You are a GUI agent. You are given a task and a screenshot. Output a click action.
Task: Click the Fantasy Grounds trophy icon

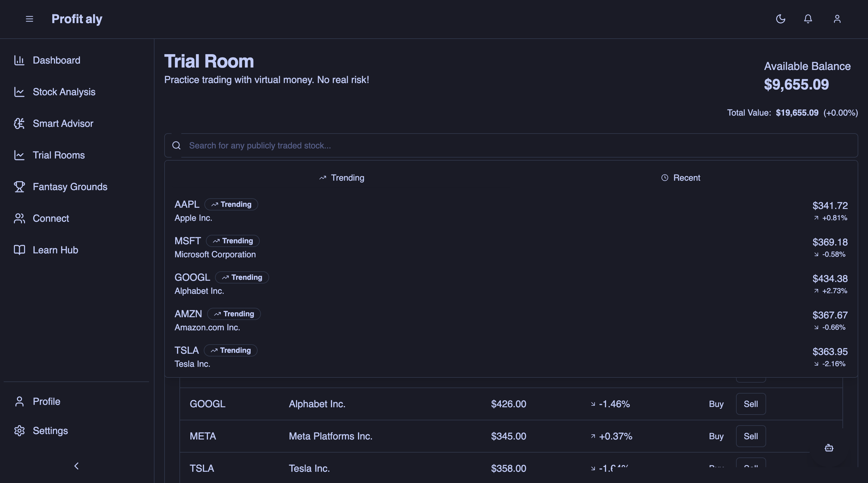(19, 187)
